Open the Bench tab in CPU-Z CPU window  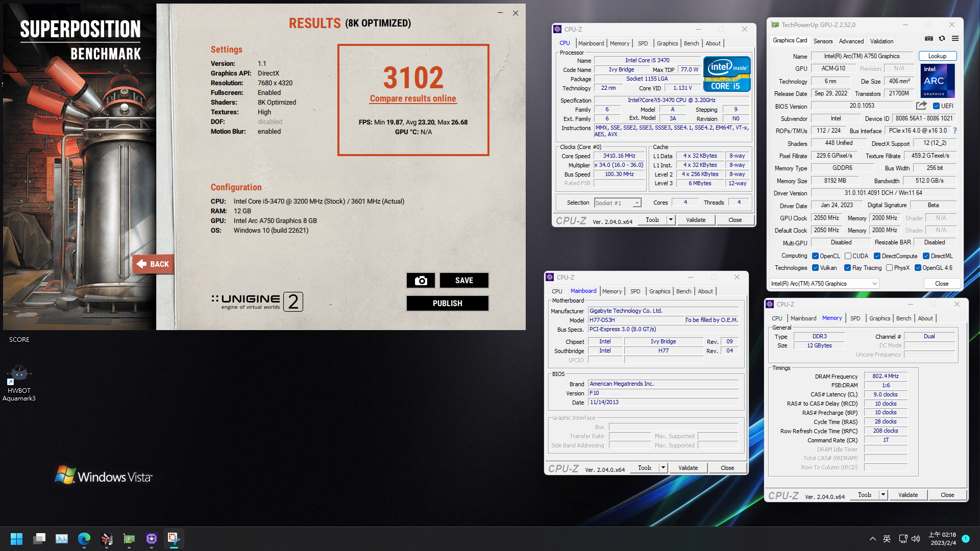(x=691, y=43)
